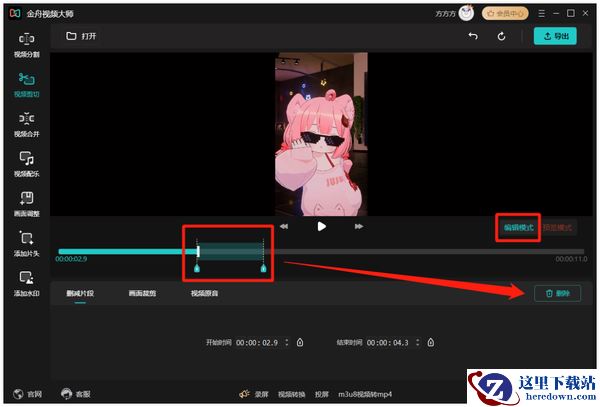Switch to 预览模式 preview mode

point(558,228)
